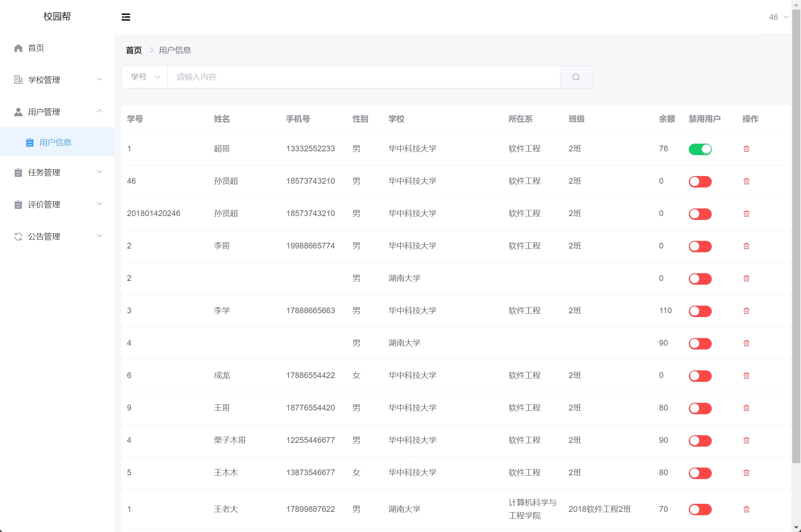Toggle 禁用用户 switch for 李学
The image size is (801, 532).
point(700,311)
